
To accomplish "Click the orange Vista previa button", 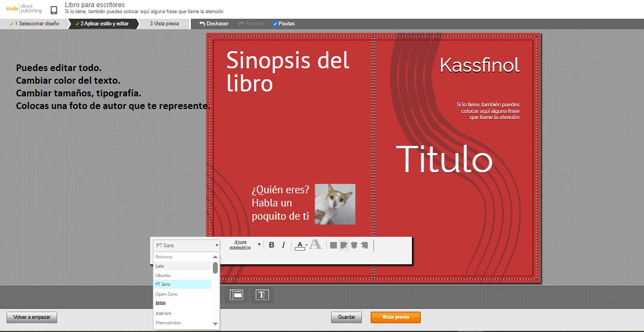I will point(395,318).
